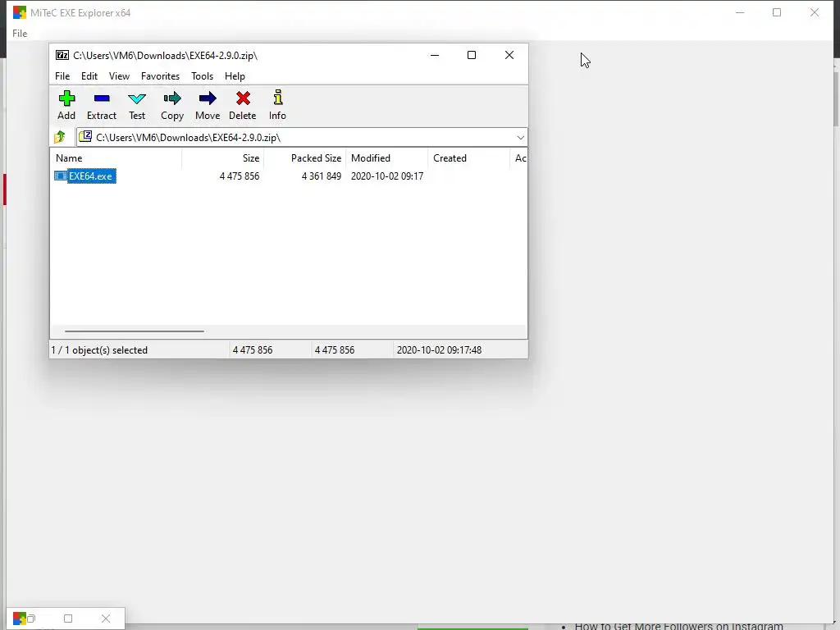Image resolution: width=840 pixels, height=630 pixels.
Task: Delete selected file with red X icon
Action: pos(243,106)
